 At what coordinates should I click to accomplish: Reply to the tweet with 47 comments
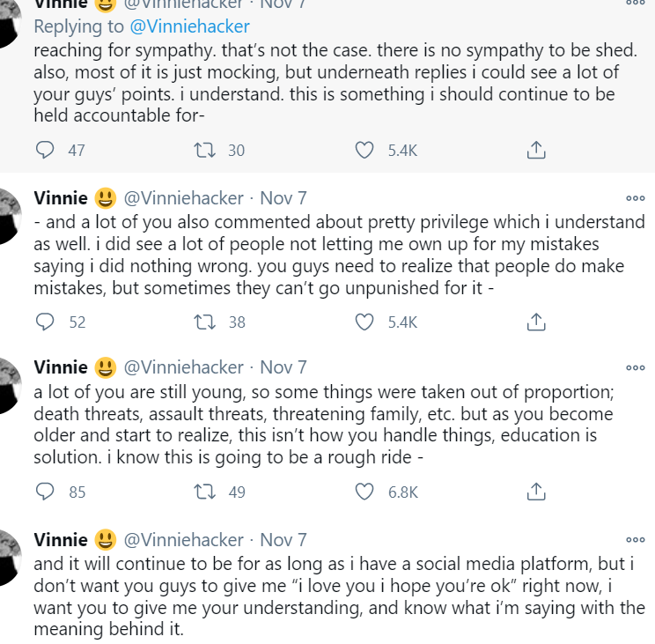pyautogui.click(x=45, y=150)
